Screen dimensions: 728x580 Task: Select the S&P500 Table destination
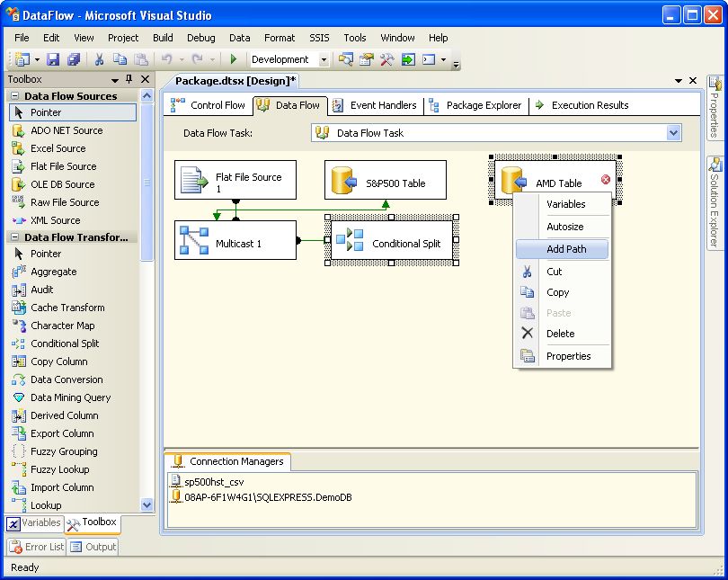(x=386, y=180)
